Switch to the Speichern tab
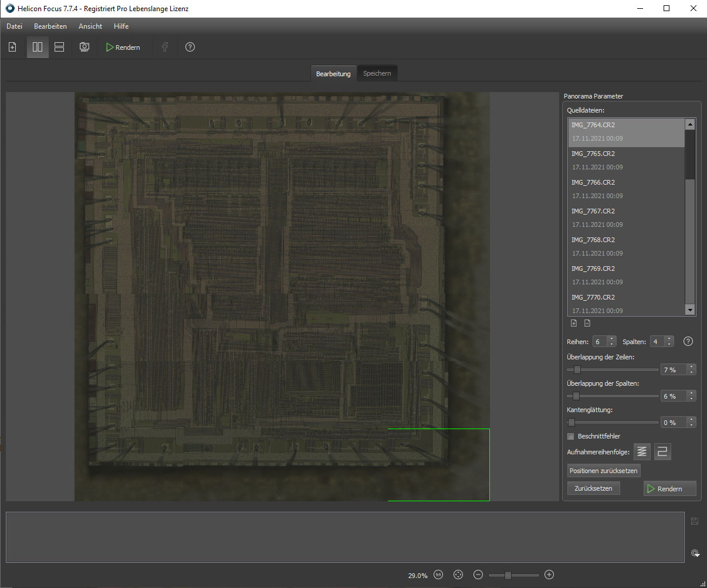This screenshot has height=588, width=707. (x=377, y=74)
